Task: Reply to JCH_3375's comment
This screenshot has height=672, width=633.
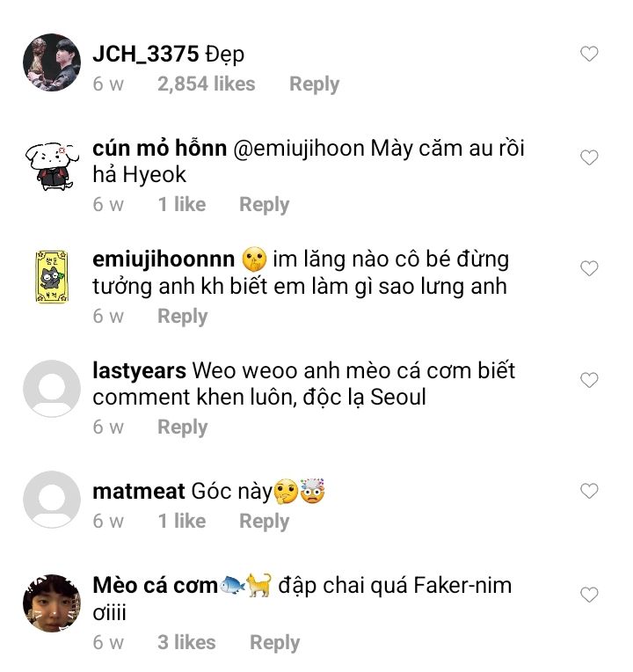Action: (x=314, y=84)
